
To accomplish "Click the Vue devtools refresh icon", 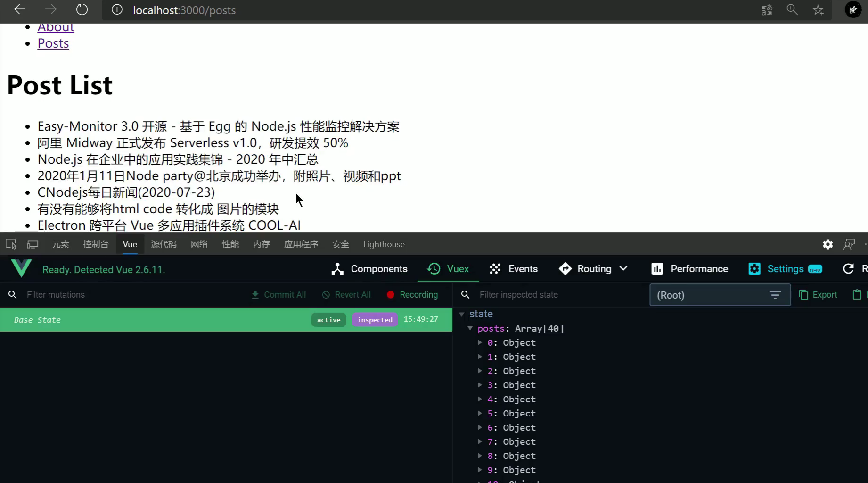I will pos(848,269).
